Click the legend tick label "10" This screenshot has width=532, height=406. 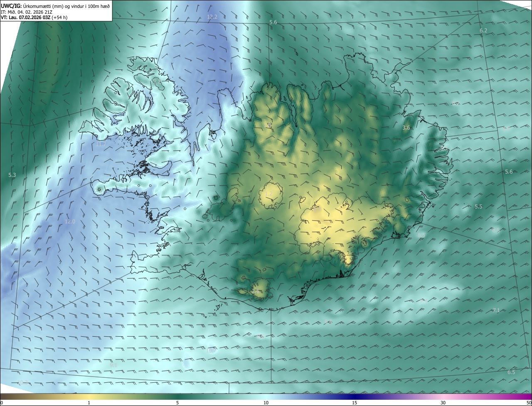266,403
